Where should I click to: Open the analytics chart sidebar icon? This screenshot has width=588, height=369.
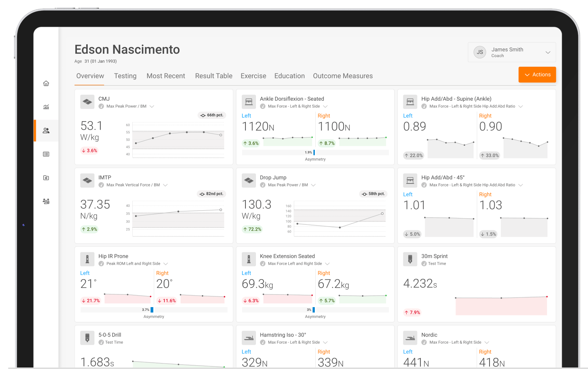coord(46,107)
